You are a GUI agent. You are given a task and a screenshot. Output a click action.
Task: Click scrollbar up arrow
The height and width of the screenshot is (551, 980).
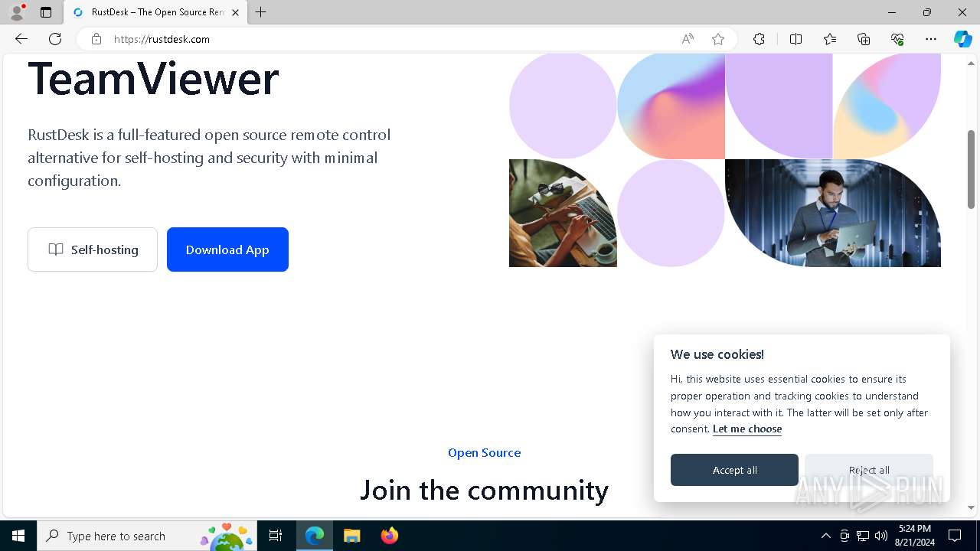(971, 62)
